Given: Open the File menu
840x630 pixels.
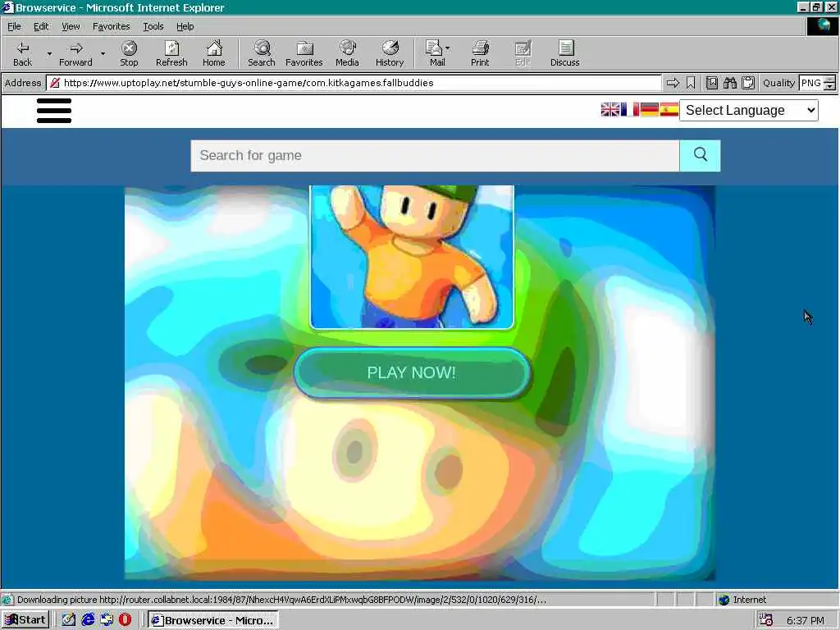Looking at the screenshot, I should pyautogui.click(x=14, y=26).
